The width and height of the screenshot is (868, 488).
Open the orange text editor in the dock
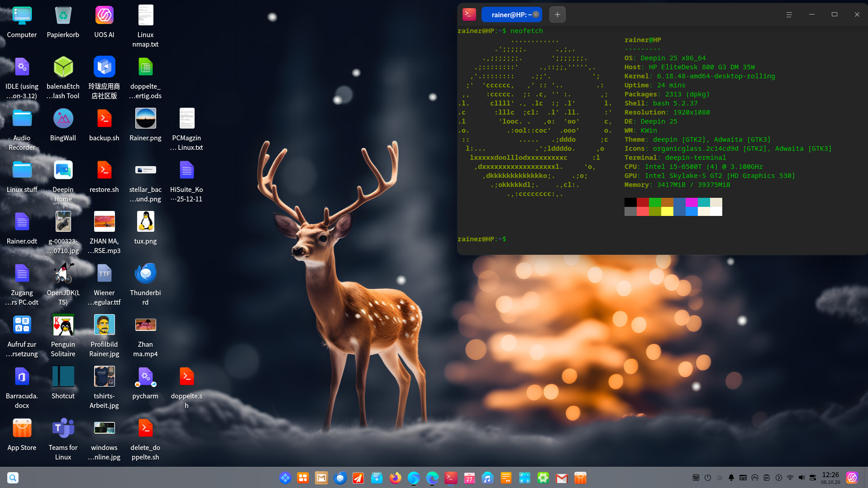pyautogui.click(x=506, y=478)
